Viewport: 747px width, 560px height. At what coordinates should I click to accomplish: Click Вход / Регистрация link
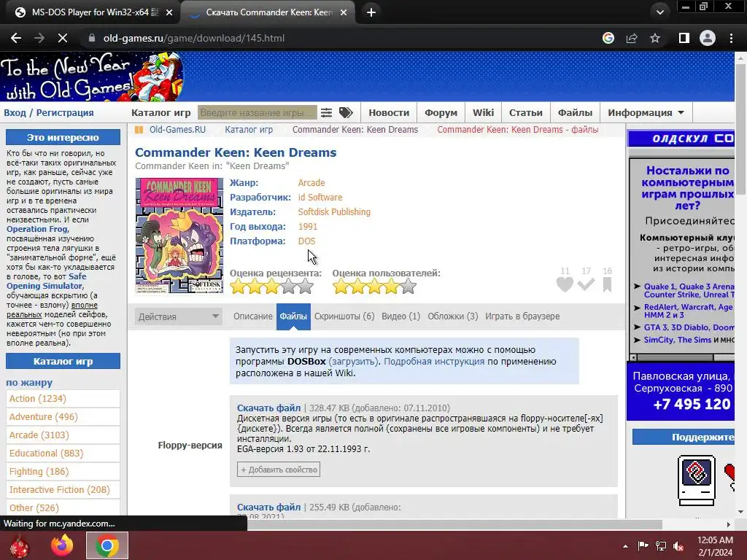coord(49,113)
